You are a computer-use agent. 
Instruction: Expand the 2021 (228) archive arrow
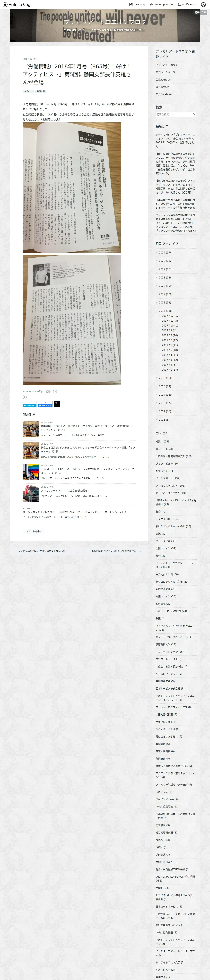pyautogui.click(x=157, y=277)
